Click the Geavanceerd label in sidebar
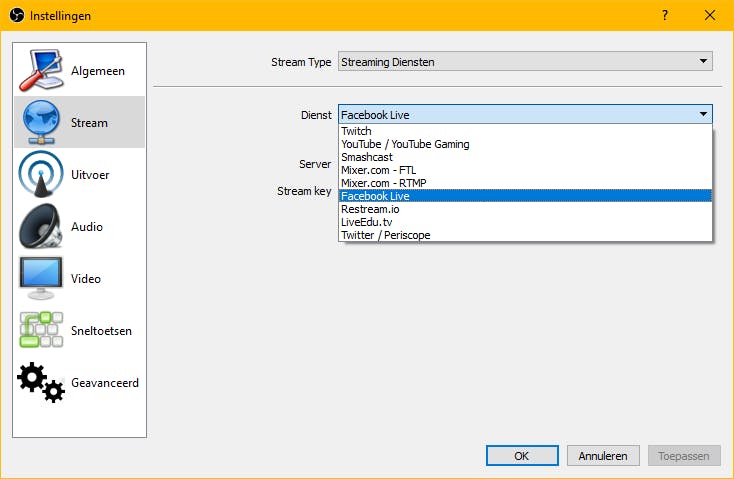The image size is (734, 479). 105,383
